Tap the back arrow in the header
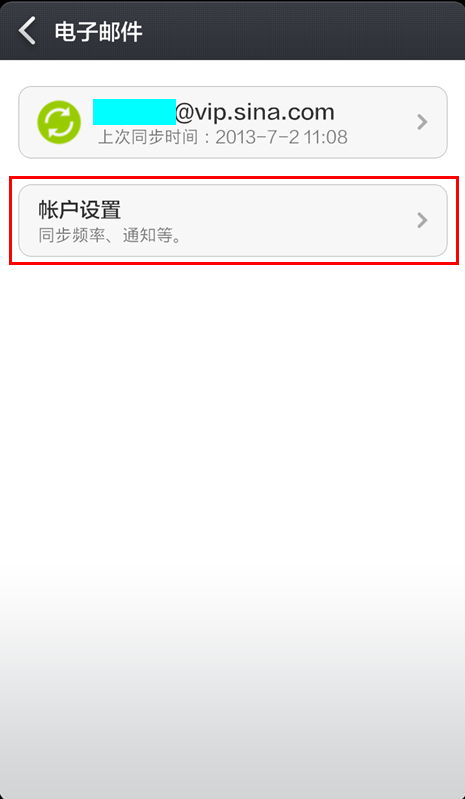465x799 pixels. coord(26,31)
